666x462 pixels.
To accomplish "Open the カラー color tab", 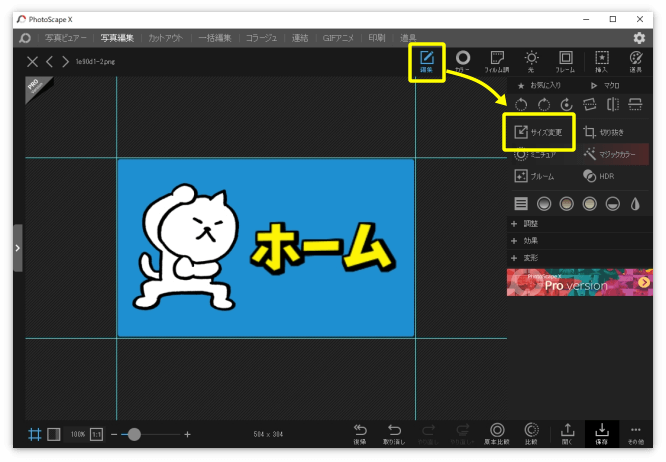I will [x=463, y=62].
